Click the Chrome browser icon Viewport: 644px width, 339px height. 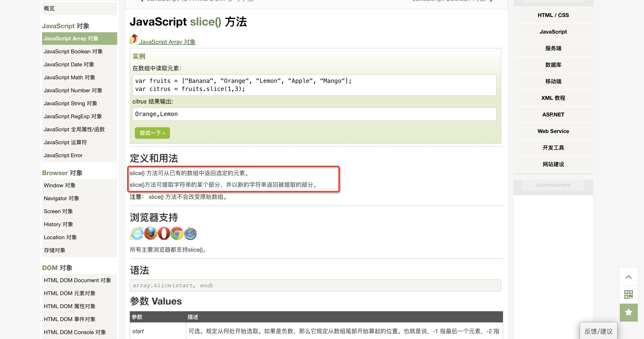177,233
